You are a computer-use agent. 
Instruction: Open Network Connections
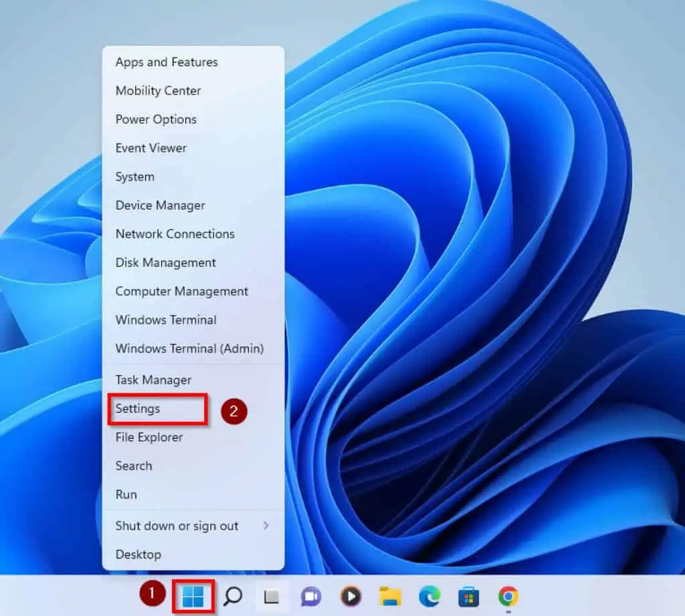pos(175,233)
